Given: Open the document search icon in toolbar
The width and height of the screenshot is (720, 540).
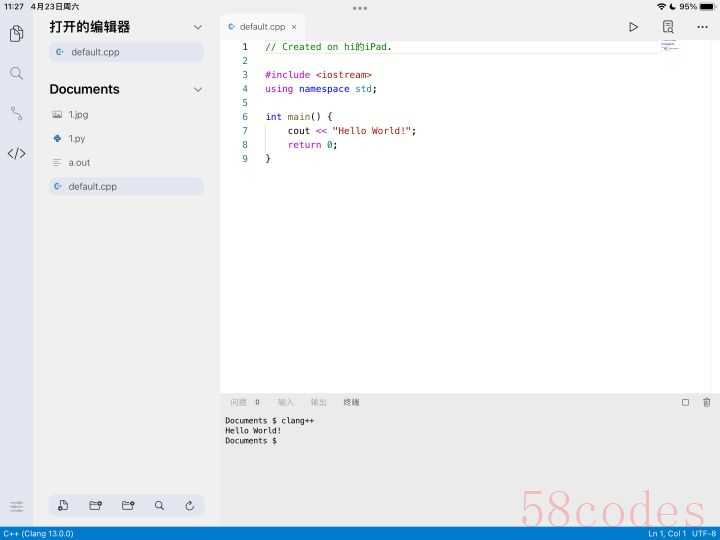Looking at the screenshot, I should pos(668,27).
